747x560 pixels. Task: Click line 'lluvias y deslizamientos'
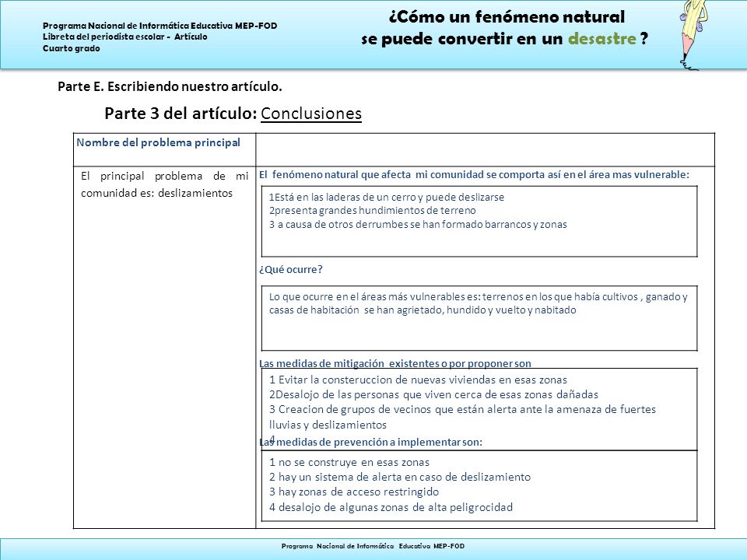click(328, 425)
